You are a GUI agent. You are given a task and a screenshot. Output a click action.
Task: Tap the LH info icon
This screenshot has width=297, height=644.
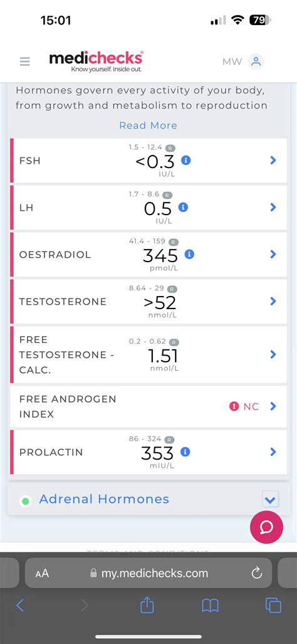pyautogui.click(x=184, y=207)
